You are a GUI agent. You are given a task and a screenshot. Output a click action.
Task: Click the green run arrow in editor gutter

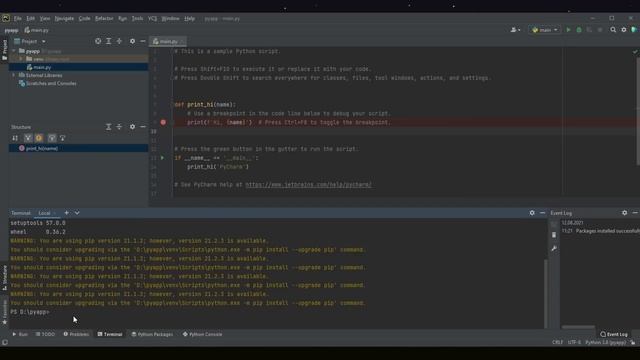pyautogui.click(x=162, y=158)
